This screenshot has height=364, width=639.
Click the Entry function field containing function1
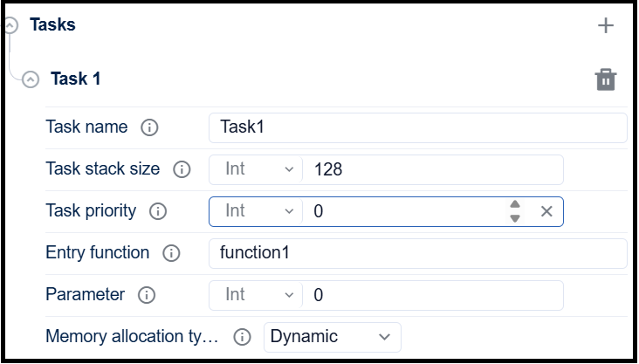(417, 253)
